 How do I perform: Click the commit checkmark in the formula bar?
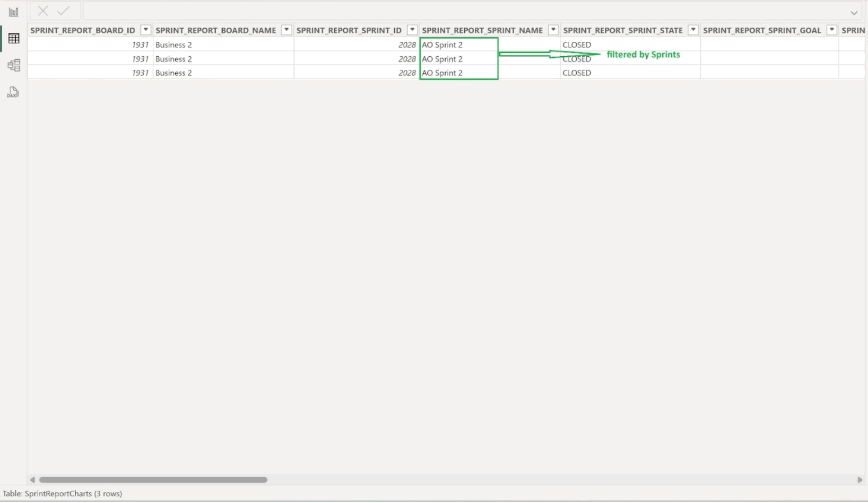click(x=63, y=11)
